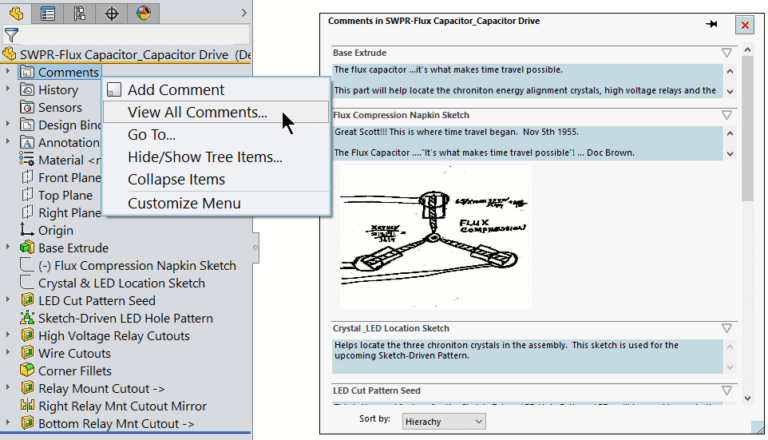The height and width of the screenshot is (440, 768).
Task: Open the DisplayManager color ball tab
Action: click(144, 13)
